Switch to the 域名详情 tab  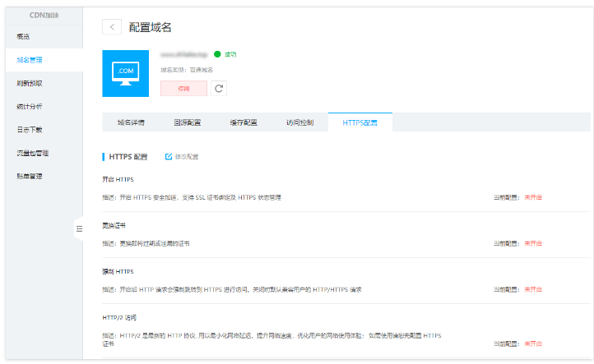pyautogui.click(x=131, y=122)
